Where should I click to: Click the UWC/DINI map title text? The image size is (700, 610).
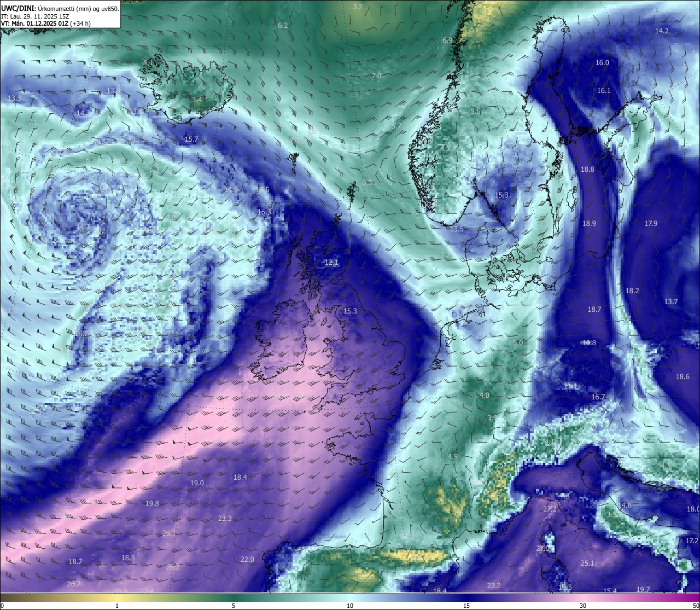60,9
